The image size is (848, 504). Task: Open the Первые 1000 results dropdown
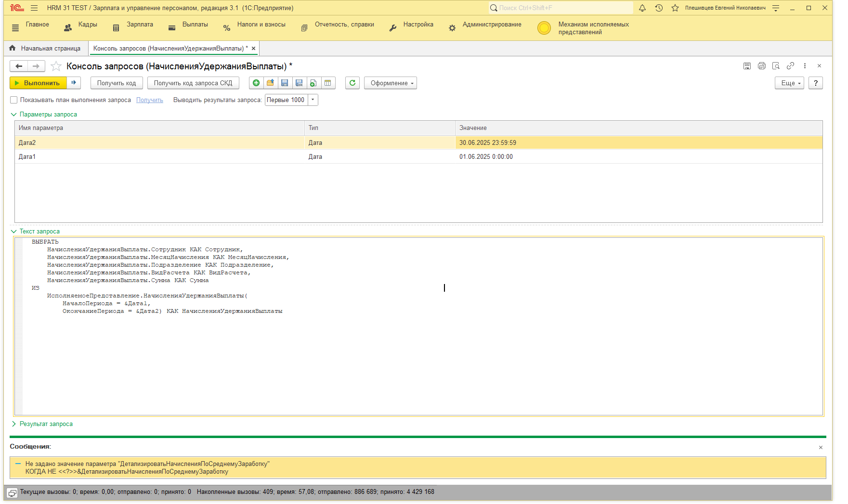pos(313,100)
